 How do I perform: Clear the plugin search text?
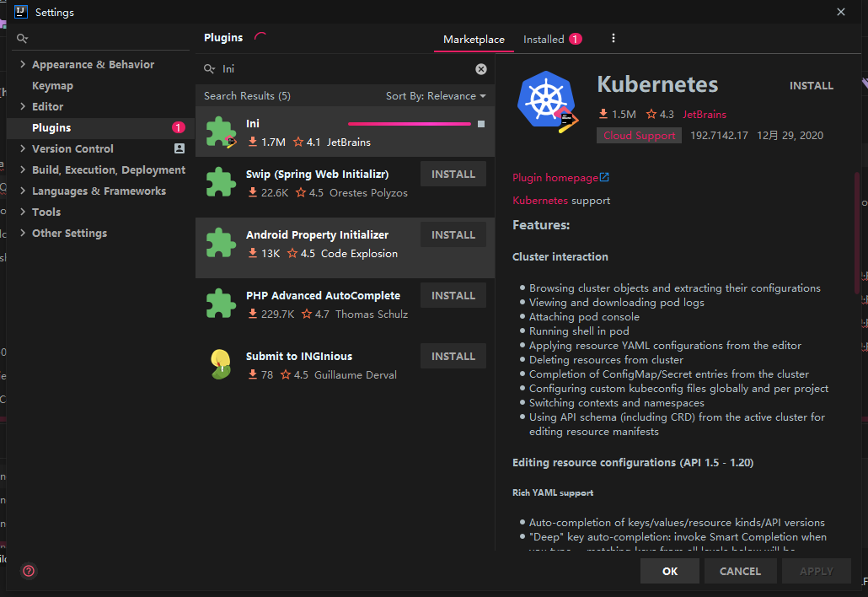tap(481, 68)
